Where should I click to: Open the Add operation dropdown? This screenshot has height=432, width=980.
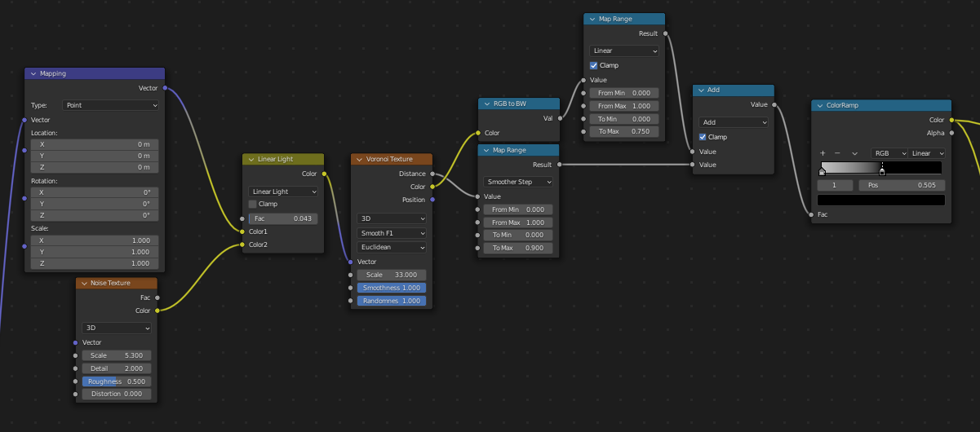point(734,122)
